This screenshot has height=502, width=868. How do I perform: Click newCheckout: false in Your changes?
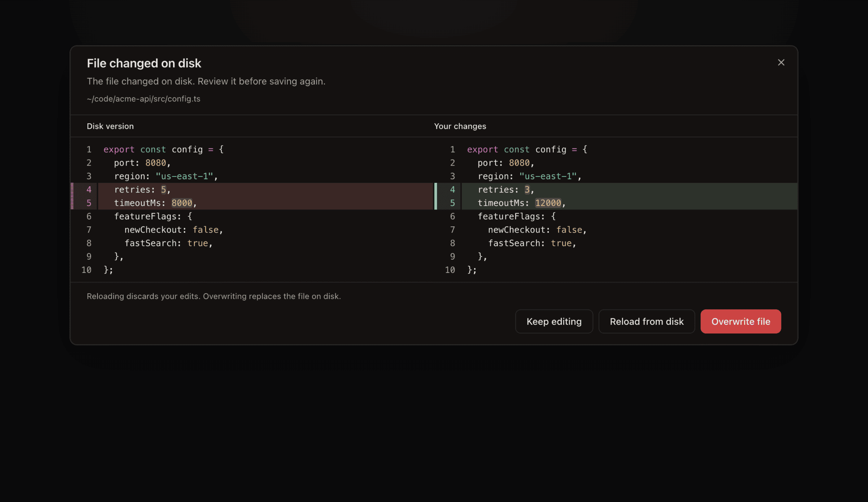click(x=537, y=230)
